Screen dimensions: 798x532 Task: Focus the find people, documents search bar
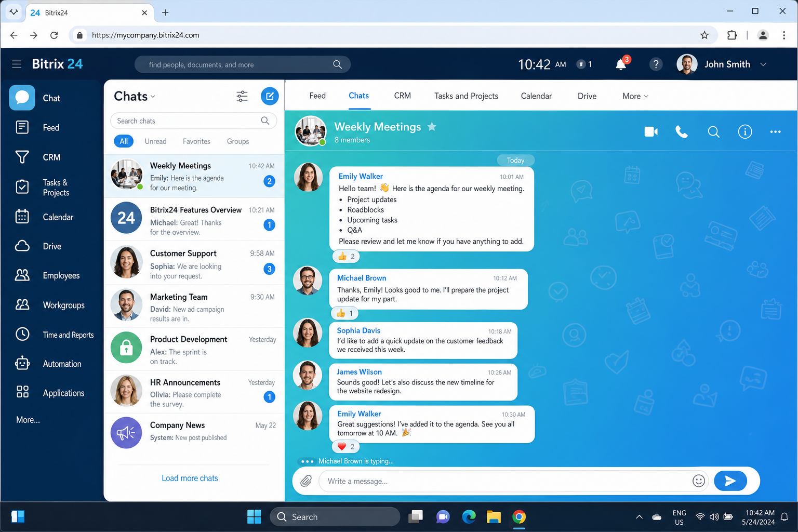(x=242, y=64)
